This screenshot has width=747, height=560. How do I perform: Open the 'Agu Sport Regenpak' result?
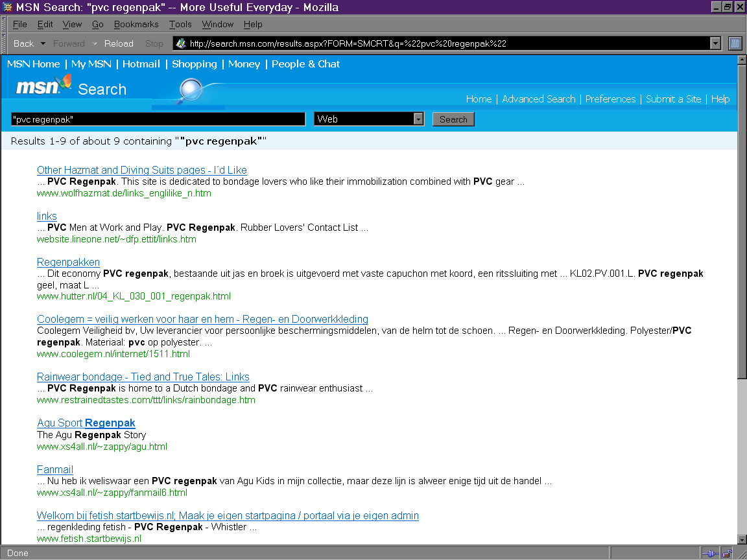pos(86,423)
